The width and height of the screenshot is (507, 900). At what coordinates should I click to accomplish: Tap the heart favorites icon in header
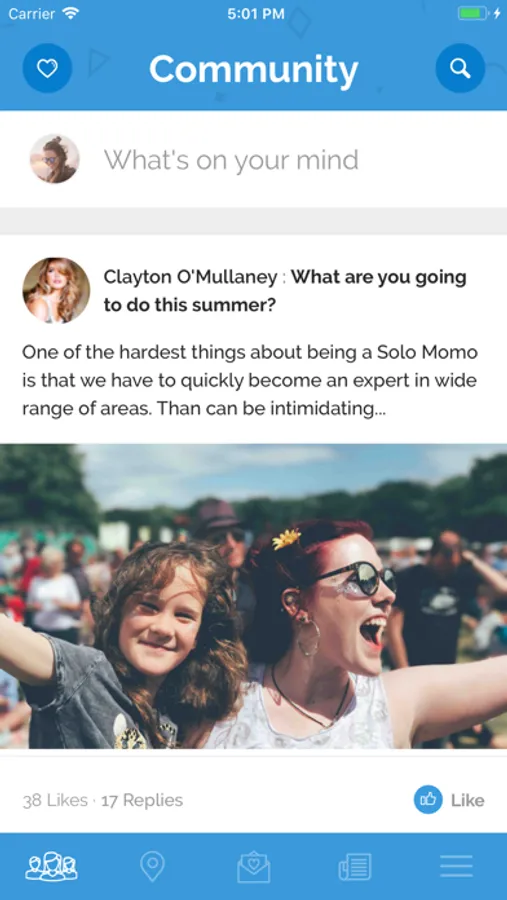click(x=47, y=68)
